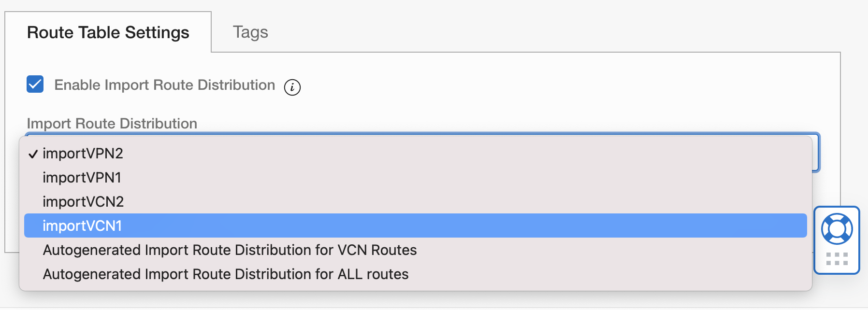
Task: Click the exposed right edge of the select box
Action: click(x=816, y=154)
